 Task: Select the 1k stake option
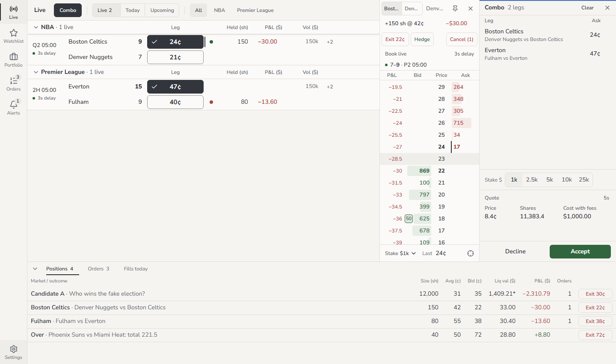tap(514, 180)
